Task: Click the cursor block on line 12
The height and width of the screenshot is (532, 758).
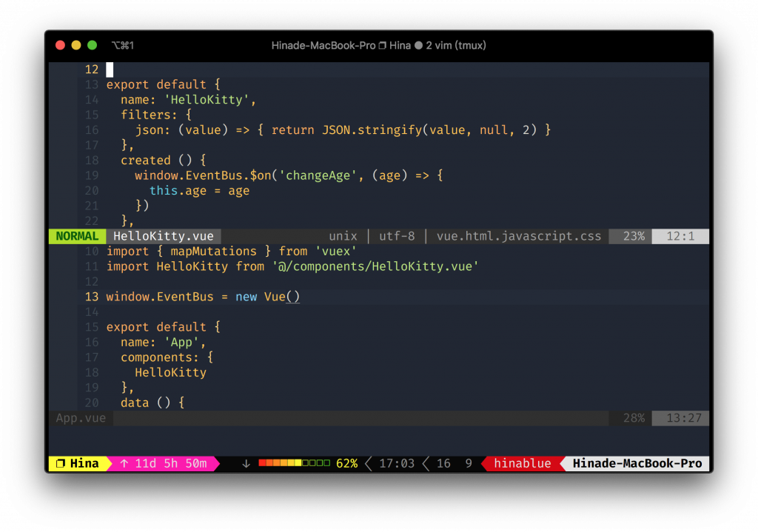Action: click(110, 70)
